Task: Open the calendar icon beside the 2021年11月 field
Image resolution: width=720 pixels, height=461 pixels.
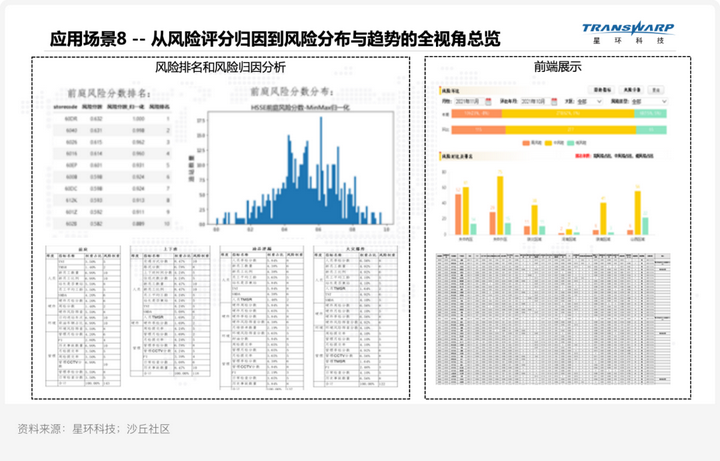Action: click(x=488, y=101)
